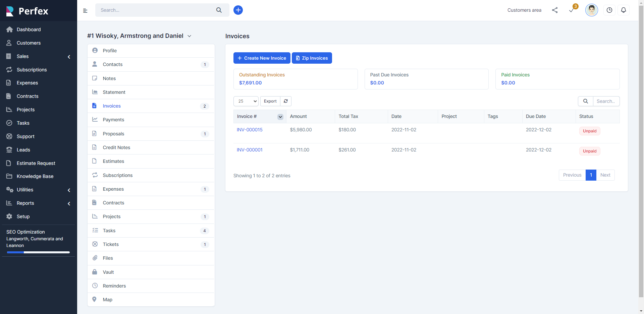Click the SEO Optimization project progress bar
This screenshot has height=314, width=644.
pyautogui.click(x=38, y=252)
